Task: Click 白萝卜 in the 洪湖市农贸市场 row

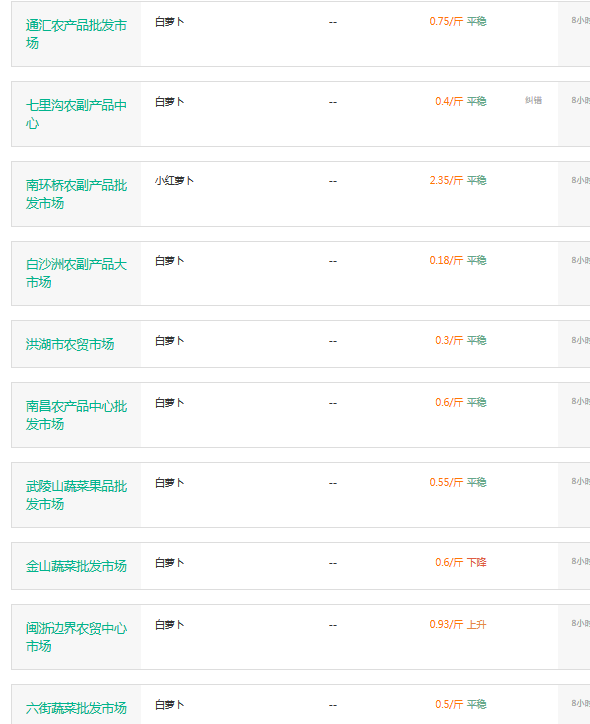Action: 169,341
